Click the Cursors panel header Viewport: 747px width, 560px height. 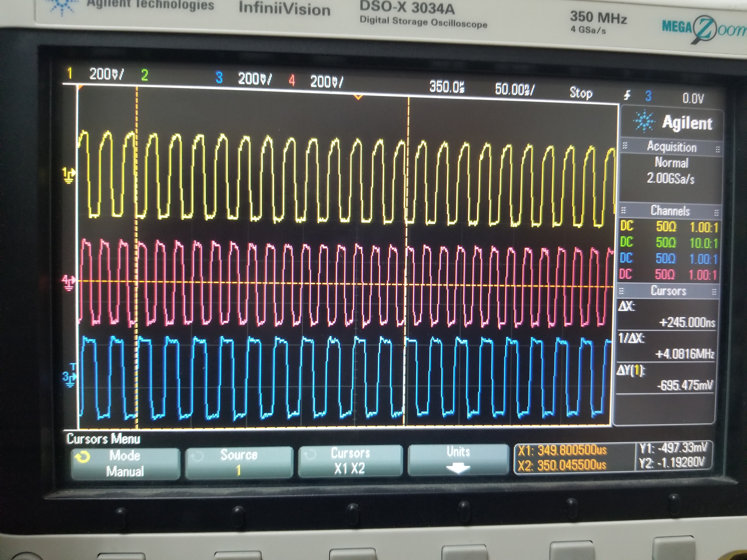pyautogui.click(x=668, y=291)
